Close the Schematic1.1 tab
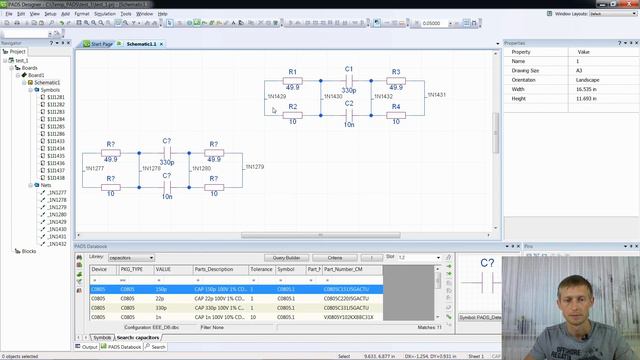The width and height of the screenshot is (640, 360). click(x=162, y=44)
